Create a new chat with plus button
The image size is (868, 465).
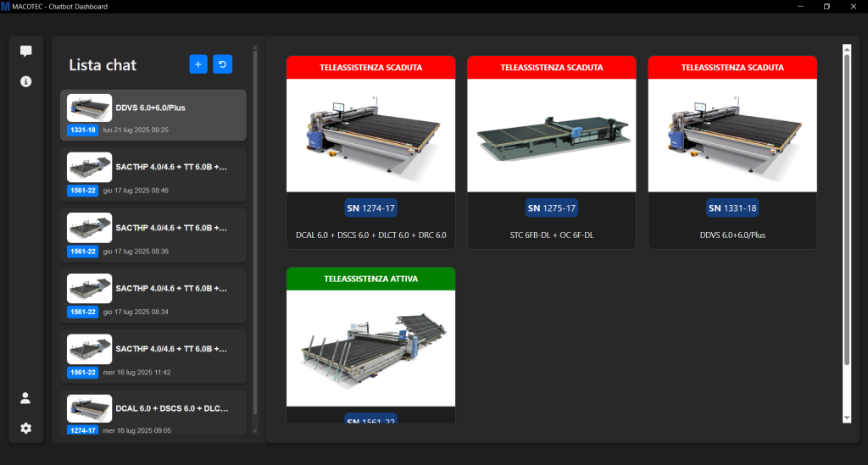198,64
